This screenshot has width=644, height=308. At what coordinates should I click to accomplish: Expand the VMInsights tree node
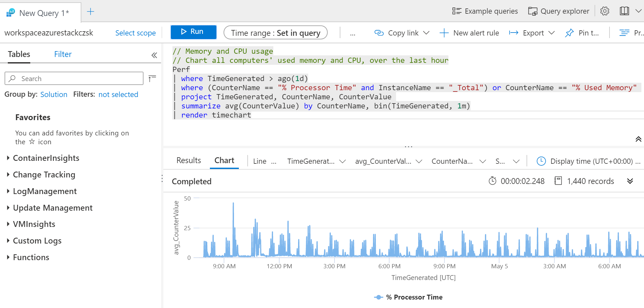click(x=8, y=224)
